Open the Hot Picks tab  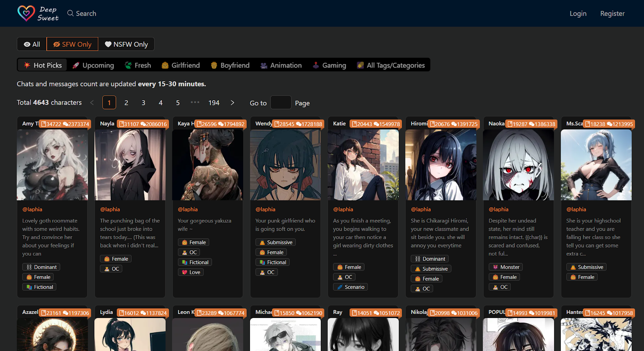(x=43, y=65)
